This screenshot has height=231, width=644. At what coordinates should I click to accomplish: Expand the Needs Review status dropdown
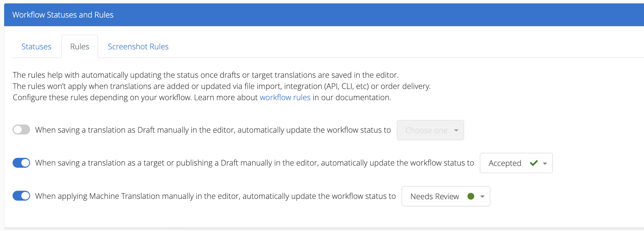(x=446, y=196)
